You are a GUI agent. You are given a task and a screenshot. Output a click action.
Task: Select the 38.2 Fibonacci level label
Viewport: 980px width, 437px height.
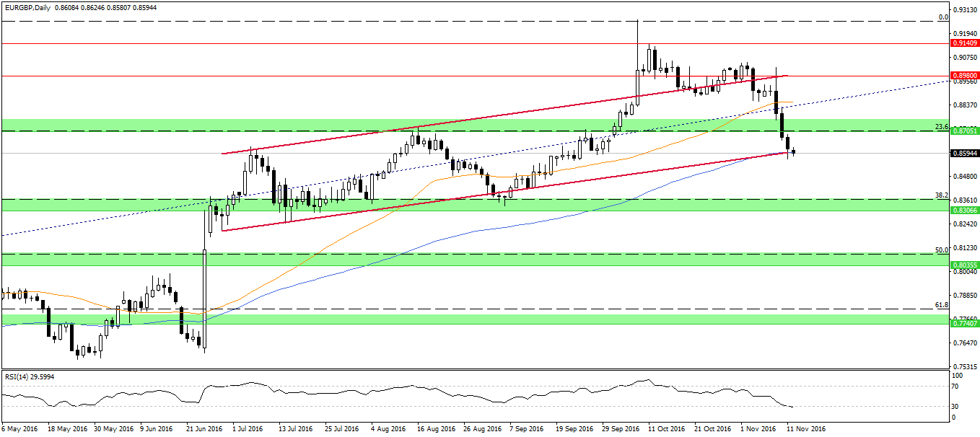pyautogui.click(x=940, y=195)
